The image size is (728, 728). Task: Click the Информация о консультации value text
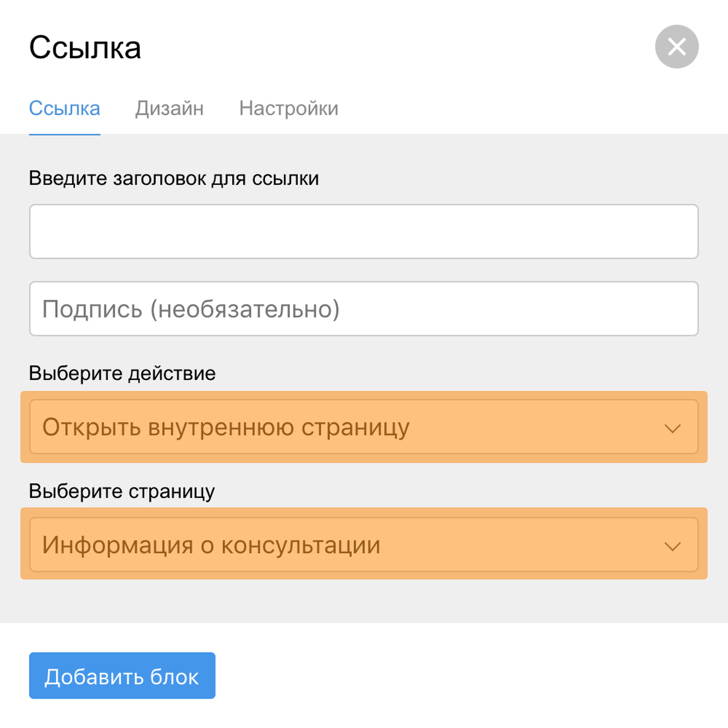pyautogui.click(x=211, y=545)
